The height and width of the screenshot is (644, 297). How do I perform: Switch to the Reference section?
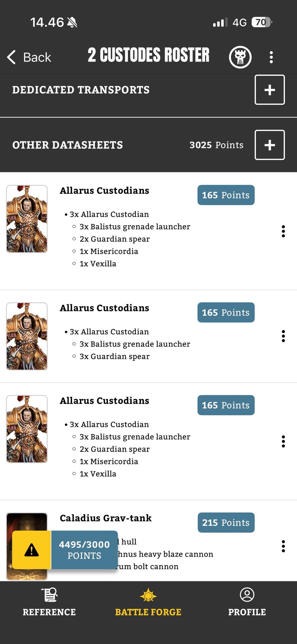point(49,602)
